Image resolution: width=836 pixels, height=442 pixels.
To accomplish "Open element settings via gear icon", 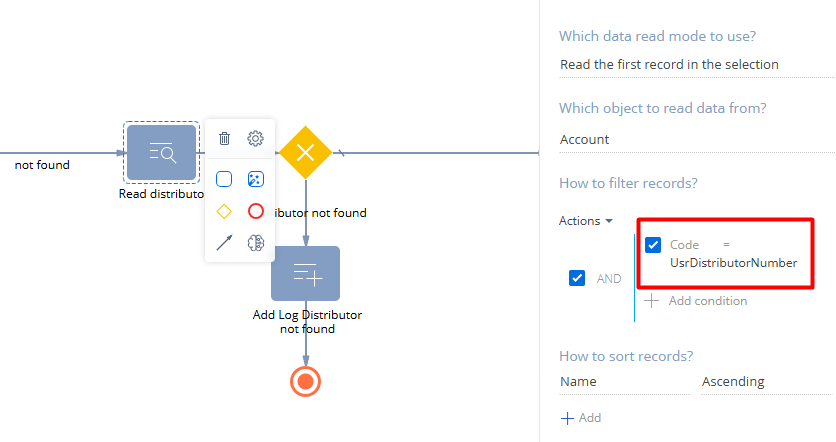I will (x=255, y=139).
